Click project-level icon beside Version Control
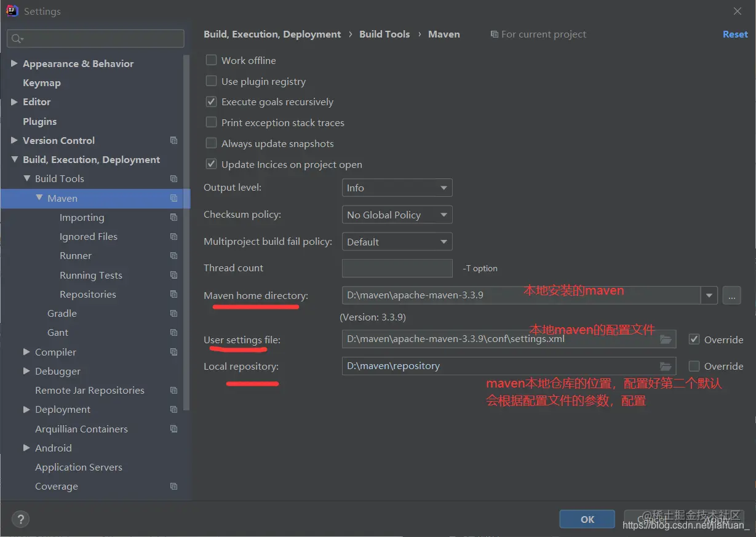This screenshot has height=537, width=756. 174,140
